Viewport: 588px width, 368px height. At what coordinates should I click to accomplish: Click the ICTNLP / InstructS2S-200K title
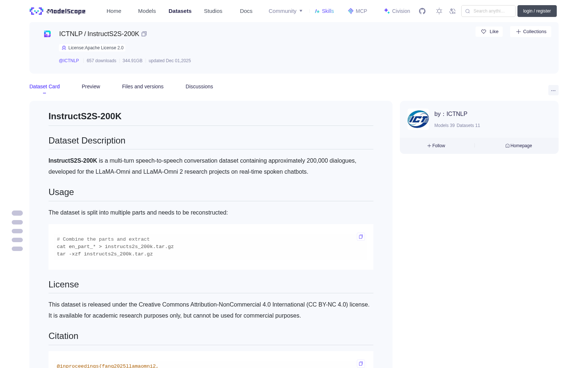pyautogui.click(x=99, y=34)
